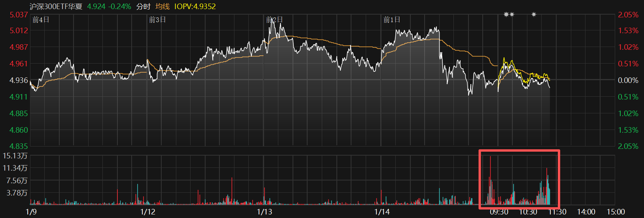Select the 前2日 day label
The width and height of the screenshot is (644, 218).
(x=274, y=20)
